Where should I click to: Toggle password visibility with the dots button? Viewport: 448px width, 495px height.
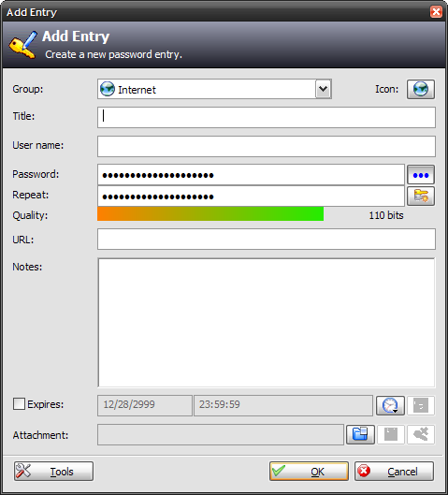(x=421, y=175)
